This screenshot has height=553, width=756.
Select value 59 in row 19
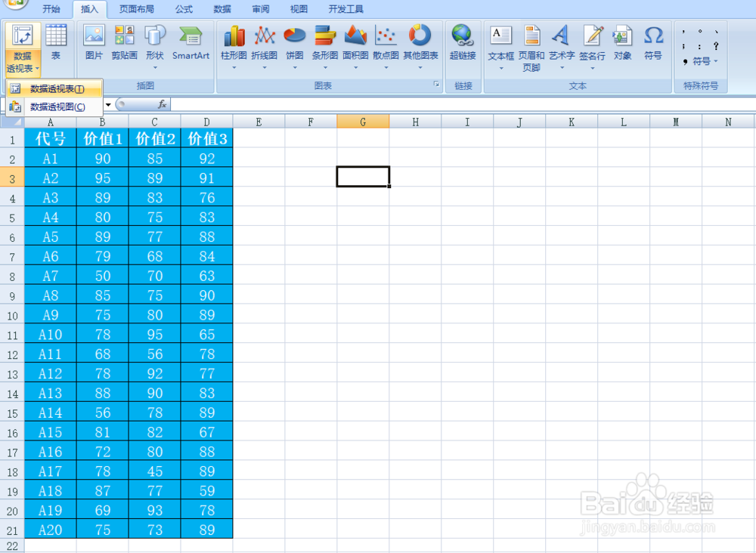207,490
